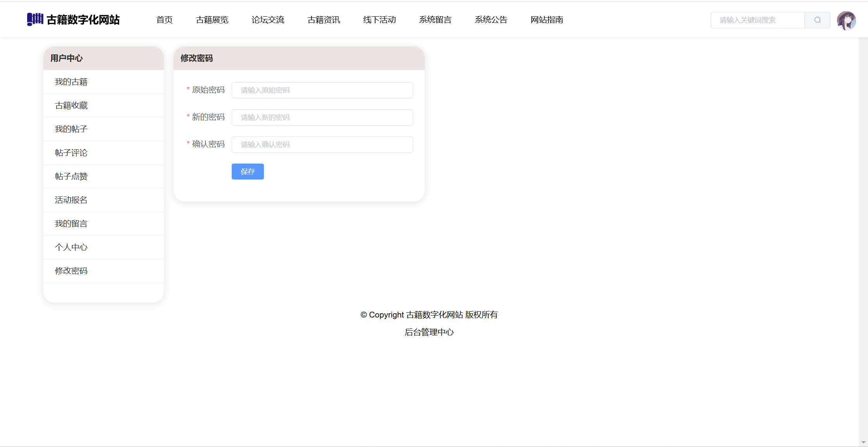Click 网站指南 in the header menu
868x447 pixels.
tap(547, 20)
